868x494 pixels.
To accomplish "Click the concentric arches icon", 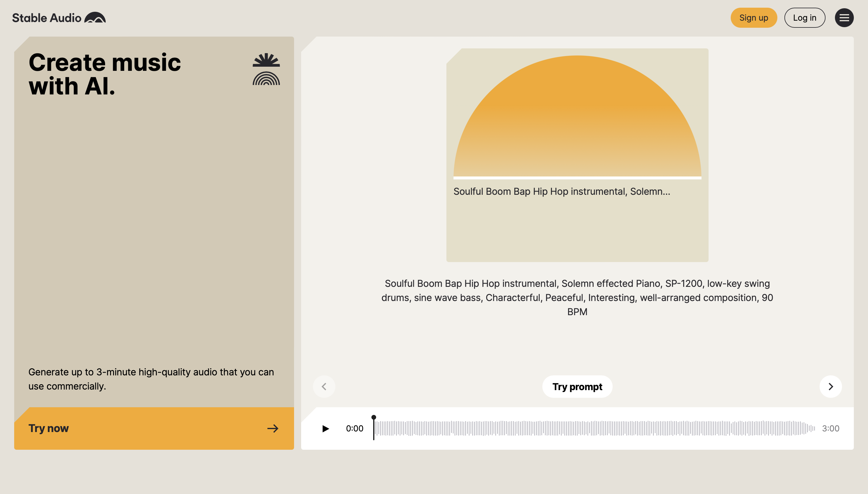I will 266,78.
